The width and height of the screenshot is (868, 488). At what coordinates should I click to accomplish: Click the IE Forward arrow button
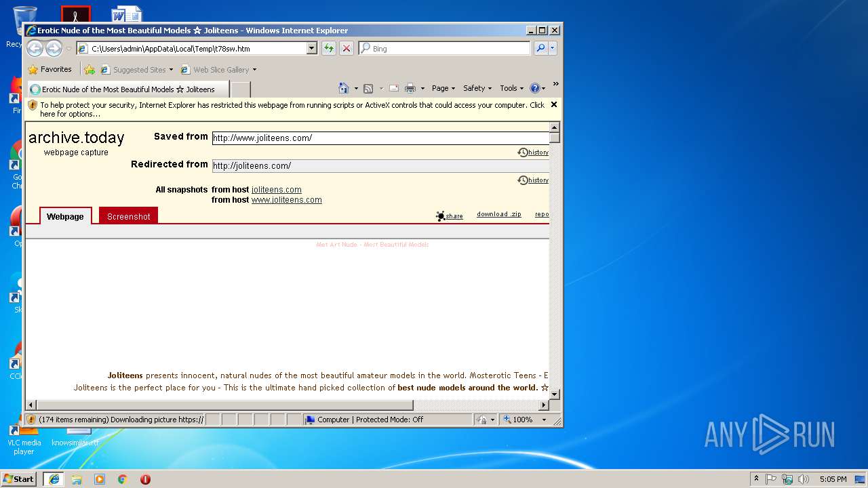click(x=54, y=48)
